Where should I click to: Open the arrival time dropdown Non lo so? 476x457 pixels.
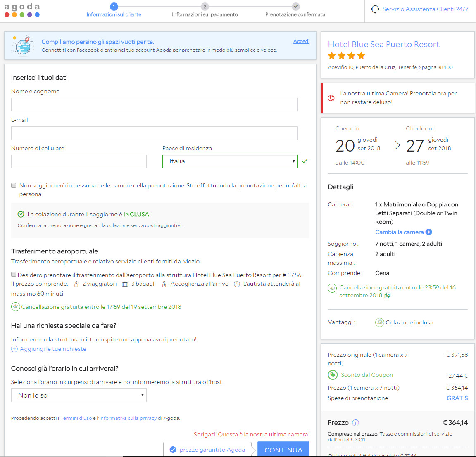[79, 395]
